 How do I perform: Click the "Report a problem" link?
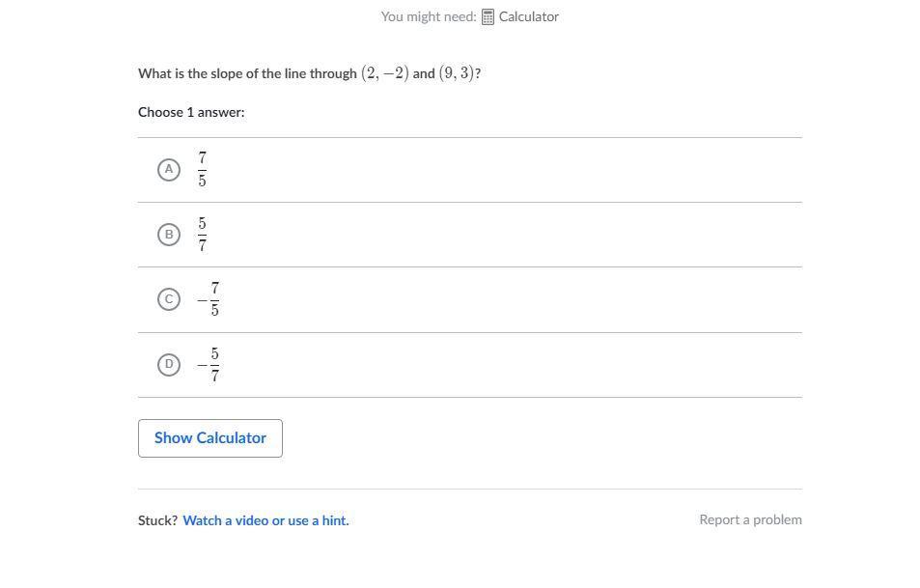point(750,519)
